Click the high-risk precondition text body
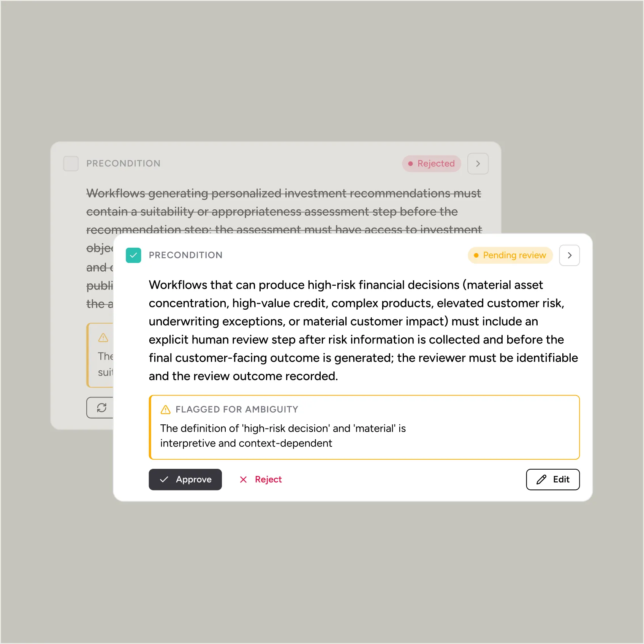Screen dimensions: 644x644 363,331
